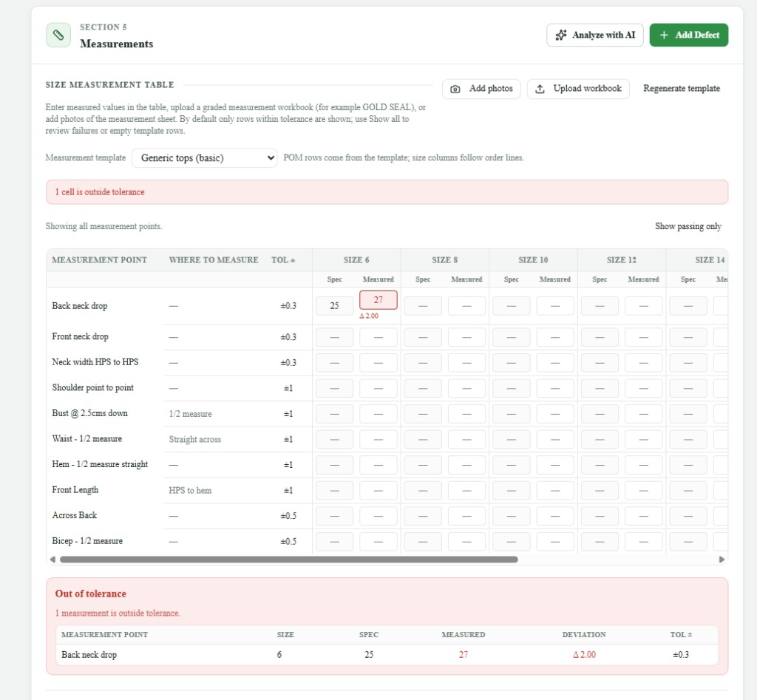Click the WHERE TO MEASURE column header
Viewport: 757px width, 700px height.
214,259
